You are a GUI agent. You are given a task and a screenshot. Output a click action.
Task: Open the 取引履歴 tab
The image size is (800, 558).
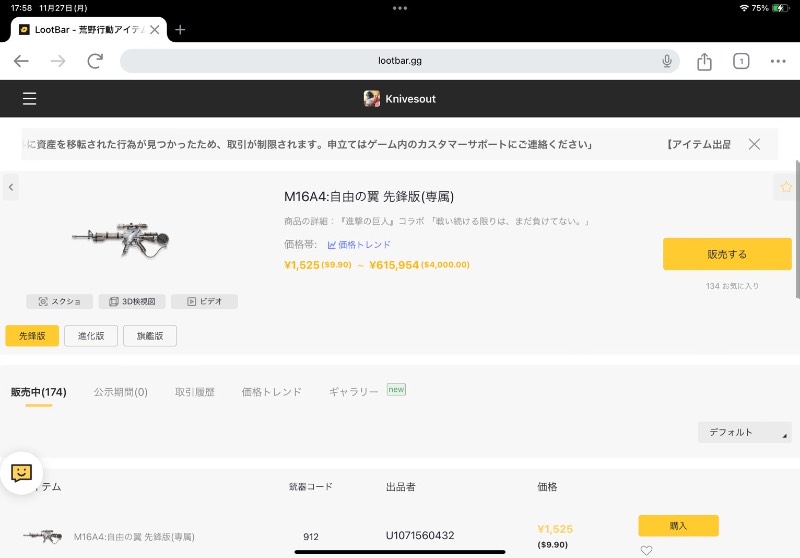(195, 392)
